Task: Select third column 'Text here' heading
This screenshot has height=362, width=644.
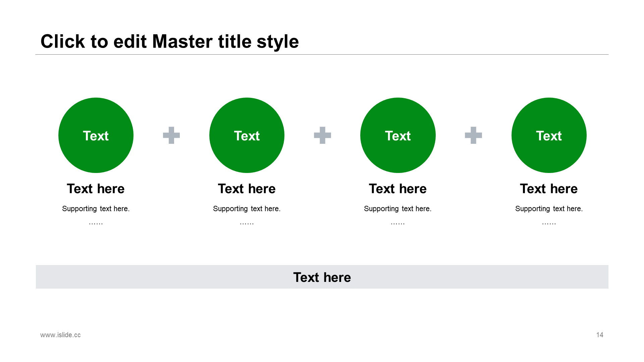Action: coord(398,189)
